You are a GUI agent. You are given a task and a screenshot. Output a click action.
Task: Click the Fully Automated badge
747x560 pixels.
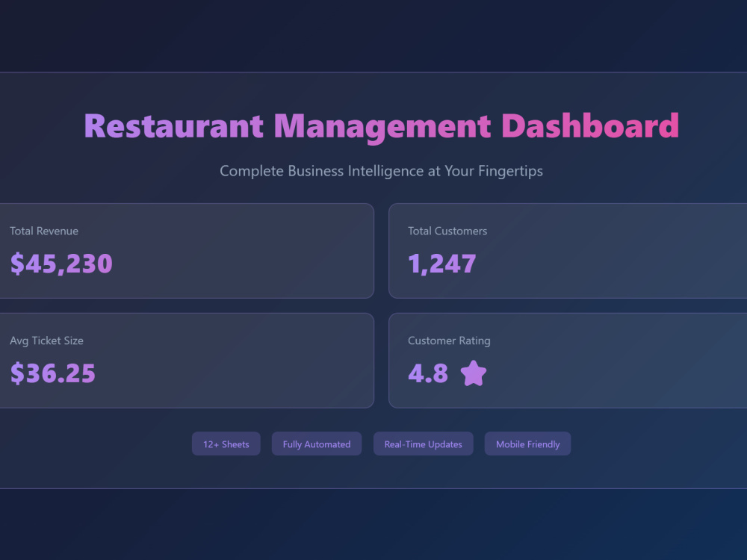pos(317,444)
